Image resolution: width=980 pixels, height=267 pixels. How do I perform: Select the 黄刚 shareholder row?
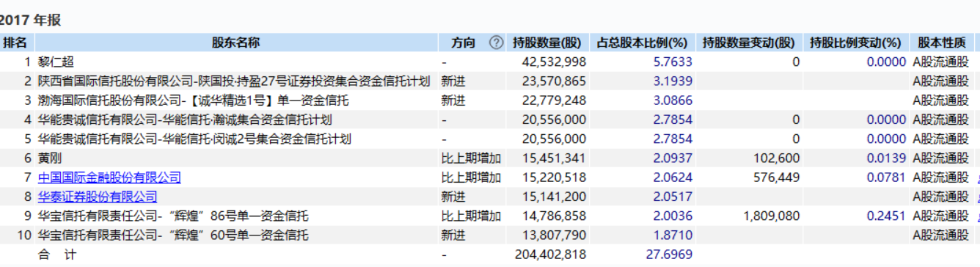coord(489,158)
